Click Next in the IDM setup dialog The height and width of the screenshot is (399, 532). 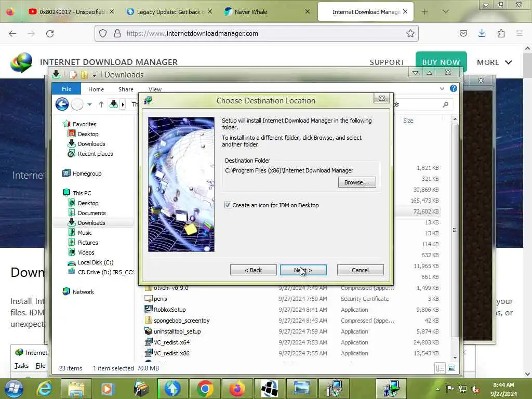[303, 270]
